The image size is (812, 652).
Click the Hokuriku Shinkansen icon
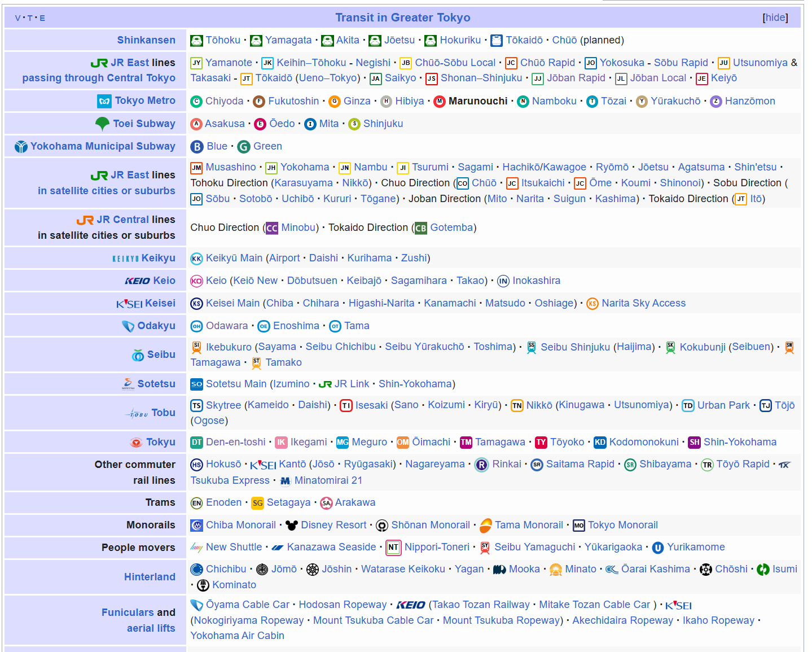tap(431, 41)
